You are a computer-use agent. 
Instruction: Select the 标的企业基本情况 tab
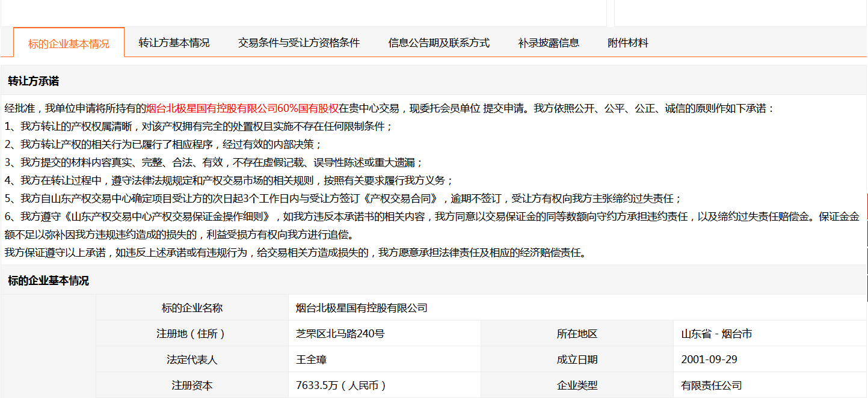69,43
